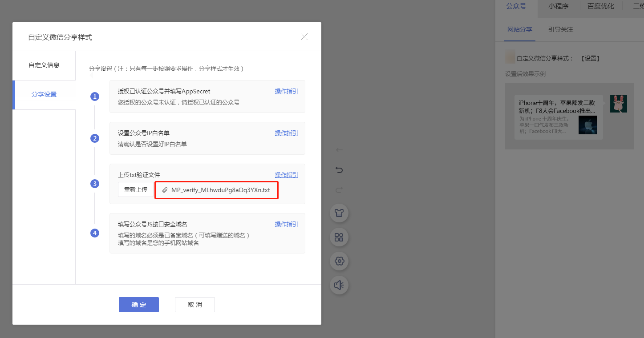Switch to the 网站分享 sub-tab

520,29
